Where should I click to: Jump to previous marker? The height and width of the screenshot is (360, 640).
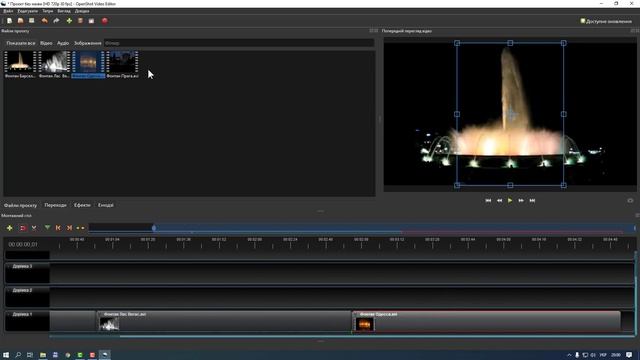pyautogui.click(x=58, y=228)
